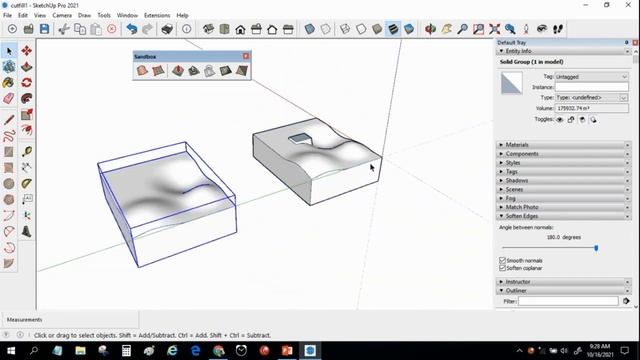Select the Scale tool

click(x=27, y=115)
